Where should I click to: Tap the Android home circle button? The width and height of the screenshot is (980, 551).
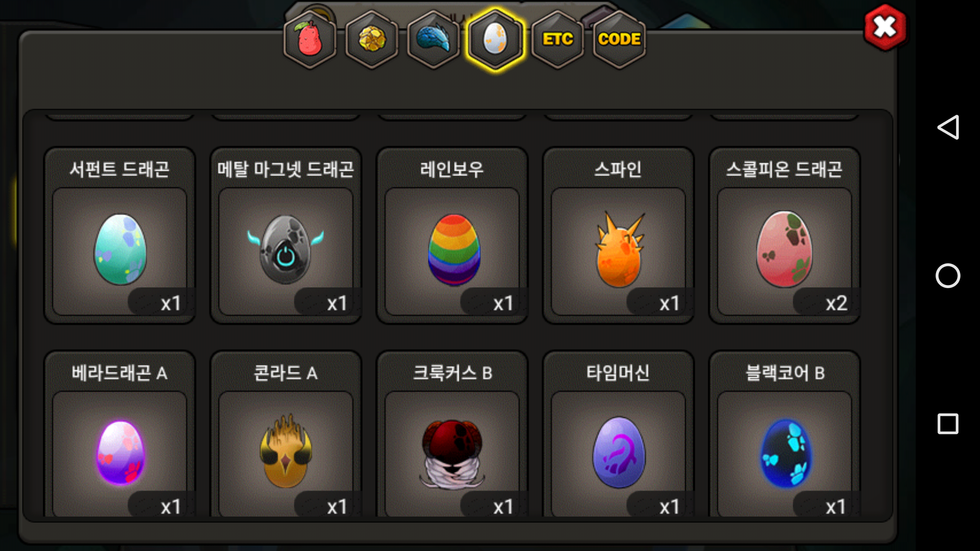coord(948,275)
